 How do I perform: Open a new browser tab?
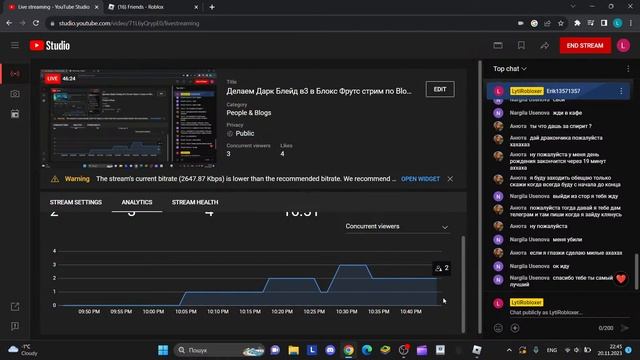click(212, 7)
